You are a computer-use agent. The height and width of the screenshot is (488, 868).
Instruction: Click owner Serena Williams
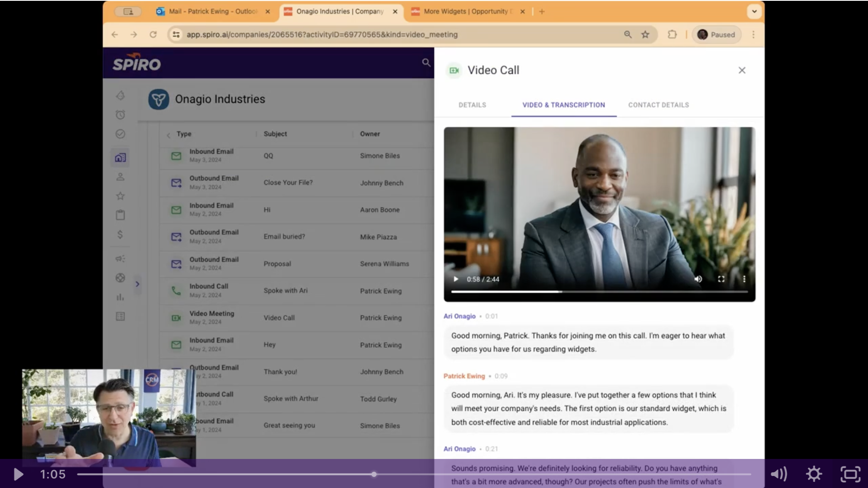tap(384, 264)
